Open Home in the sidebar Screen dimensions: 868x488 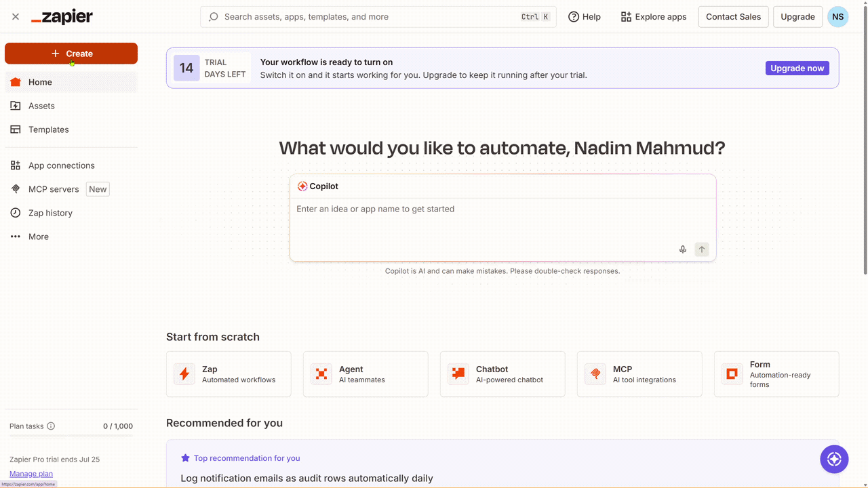[x=71, y=82]
